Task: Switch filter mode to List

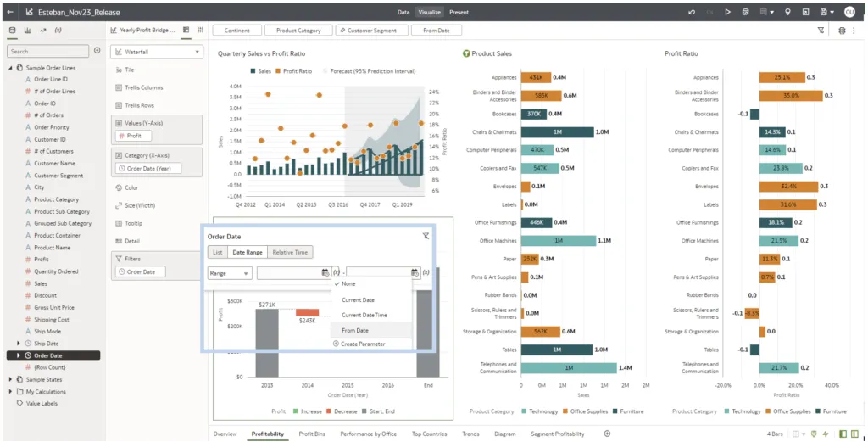Action: click(218, 252)
